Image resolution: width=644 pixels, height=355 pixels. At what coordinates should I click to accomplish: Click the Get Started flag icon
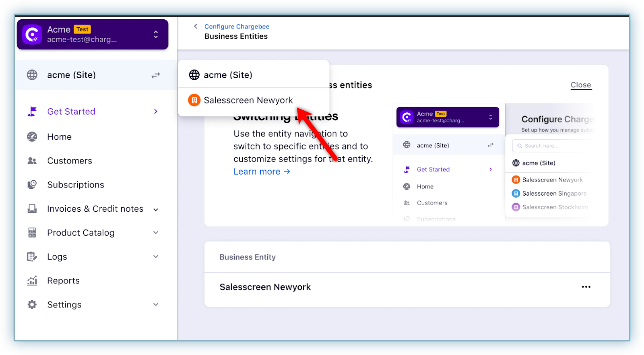(x=32, y=111)
